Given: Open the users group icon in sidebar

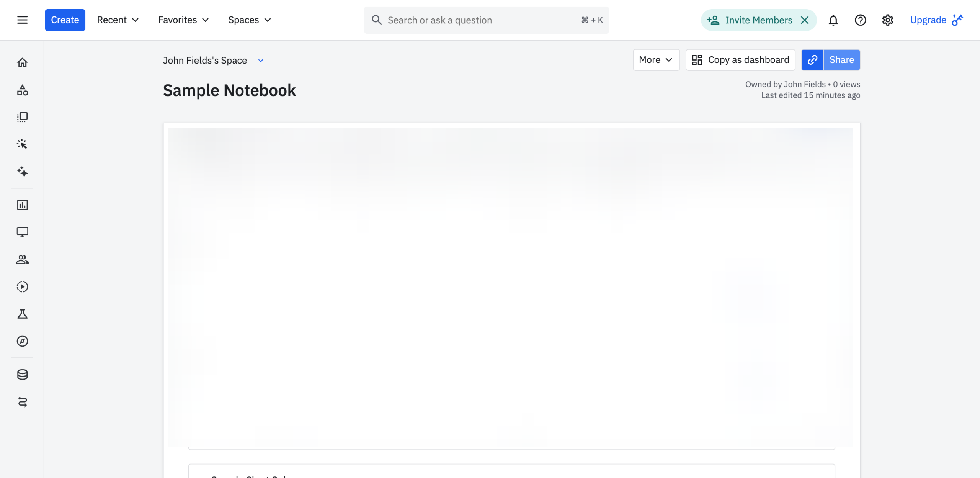Looking at the screenshot, I should [x=22, y=260].
